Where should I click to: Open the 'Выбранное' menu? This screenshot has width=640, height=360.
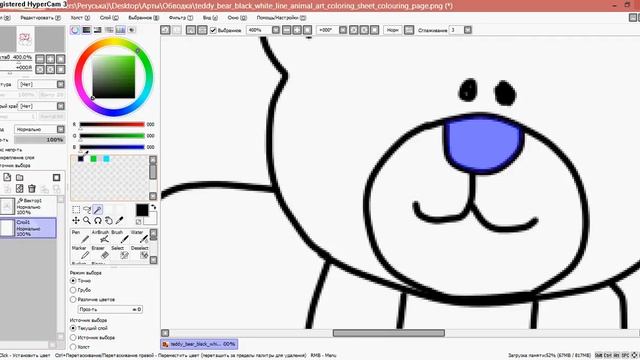click(144, 18)
